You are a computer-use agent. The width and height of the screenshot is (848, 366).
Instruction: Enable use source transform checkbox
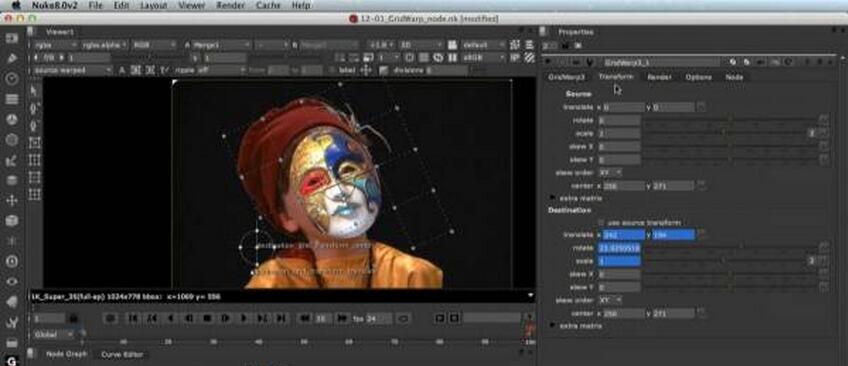[x=601, y=222]
